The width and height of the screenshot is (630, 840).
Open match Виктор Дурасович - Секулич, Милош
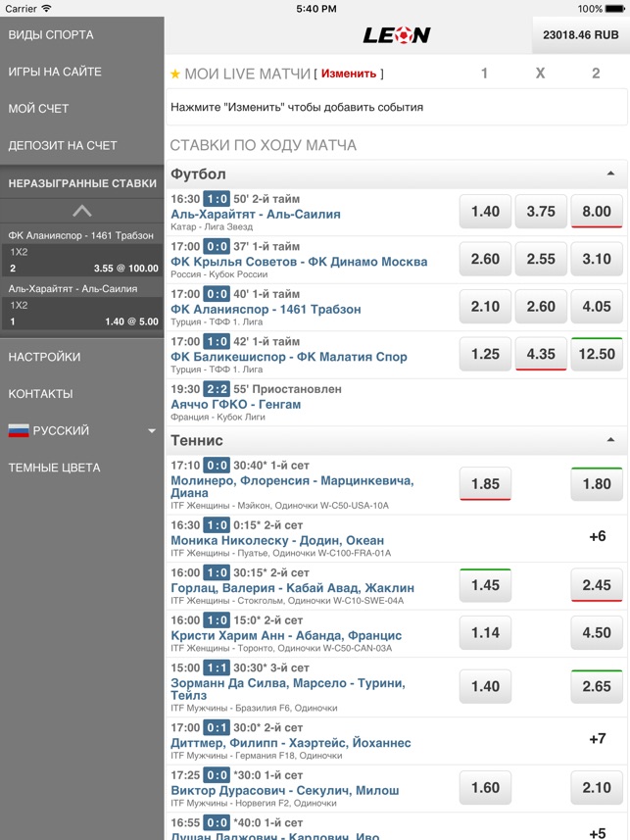tap(285, 791)
